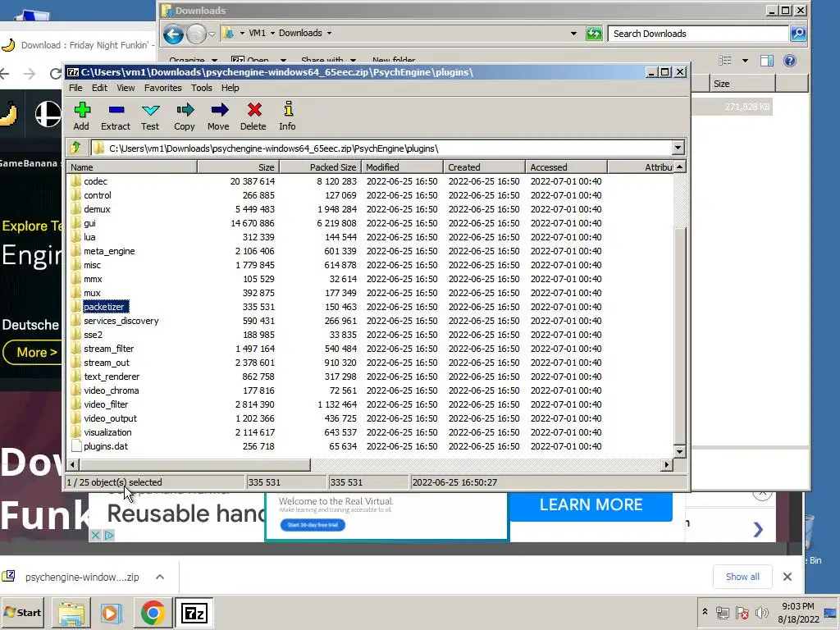Viewport: 840px width, 630px height.
Task: Select the visualization folder
Action: (x=107, y=432)
